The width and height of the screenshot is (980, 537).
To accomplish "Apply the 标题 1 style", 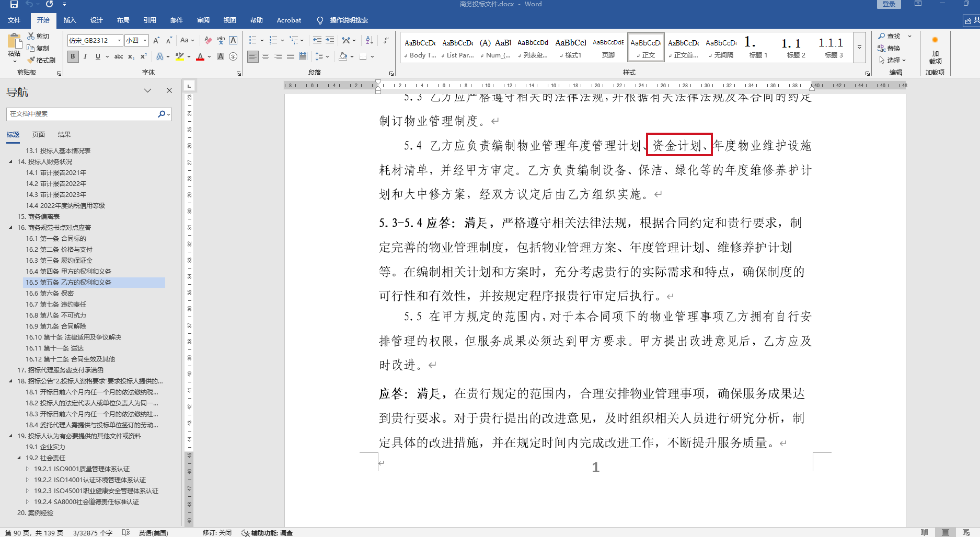I will [x=758, y=48].
